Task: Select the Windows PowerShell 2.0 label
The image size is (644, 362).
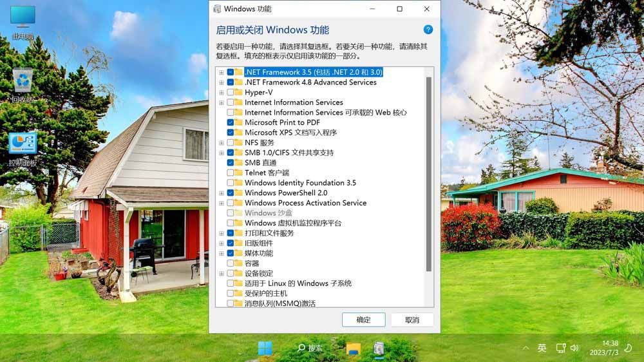Action: (286, 193)
